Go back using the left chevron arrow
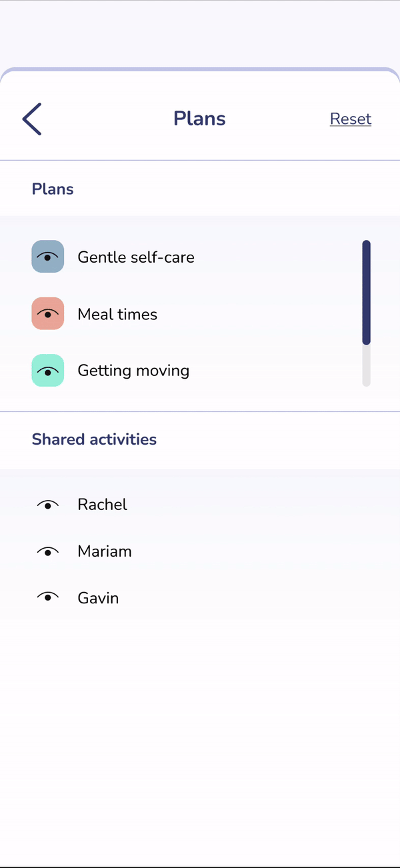 pyautogui.click(x=32, y=119)
